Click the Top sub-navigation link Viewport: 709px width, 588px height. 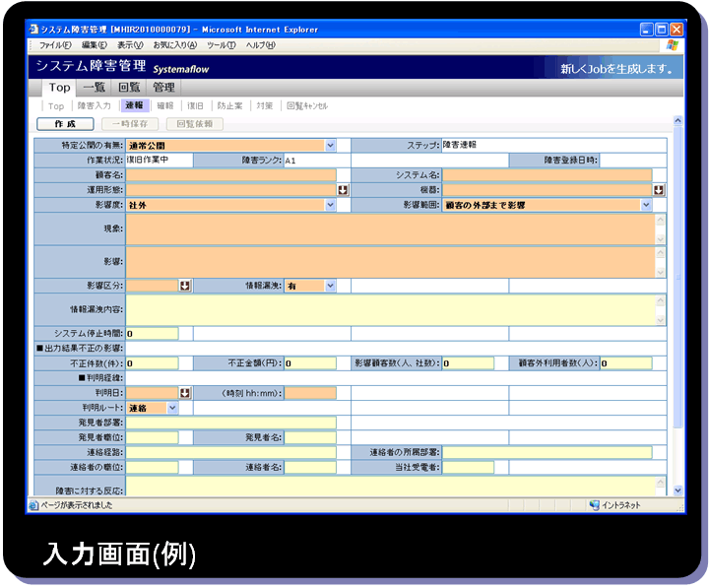[x=56, y=106]
